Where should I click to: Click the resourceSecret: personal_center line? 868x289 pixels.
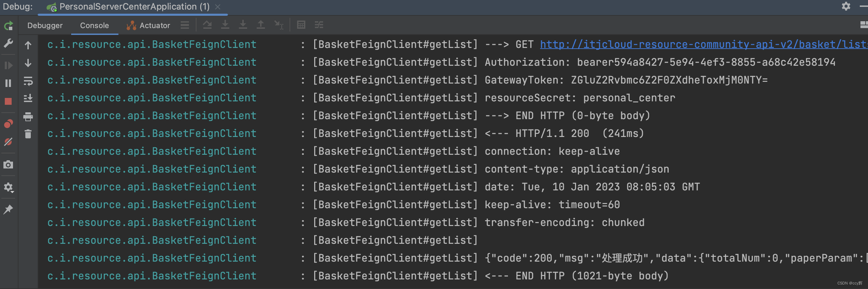pos(580,98)
